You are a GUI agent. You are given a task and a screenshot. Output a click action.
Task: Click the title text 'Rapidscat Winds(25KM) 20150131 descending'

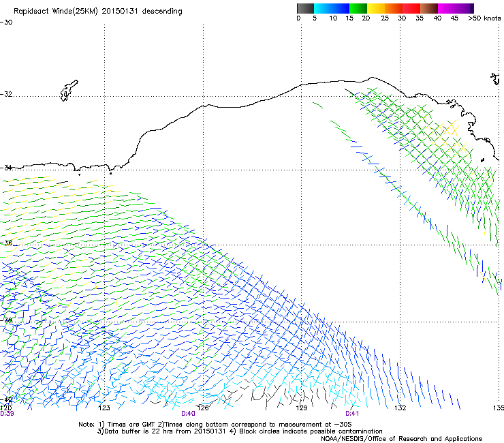coord(98,12)
